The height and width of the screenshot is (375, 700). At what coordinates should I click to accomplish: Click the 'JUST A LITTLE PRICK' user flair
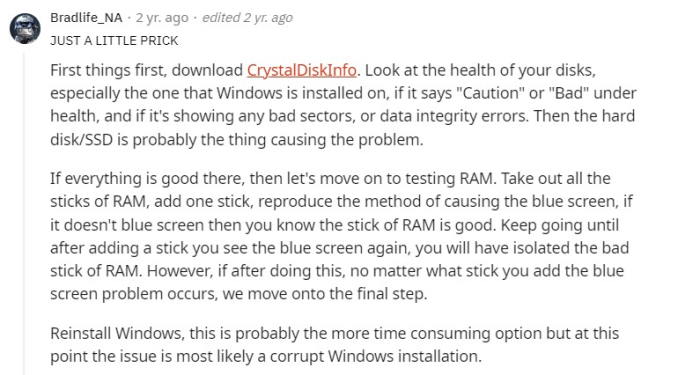(114, 41)
